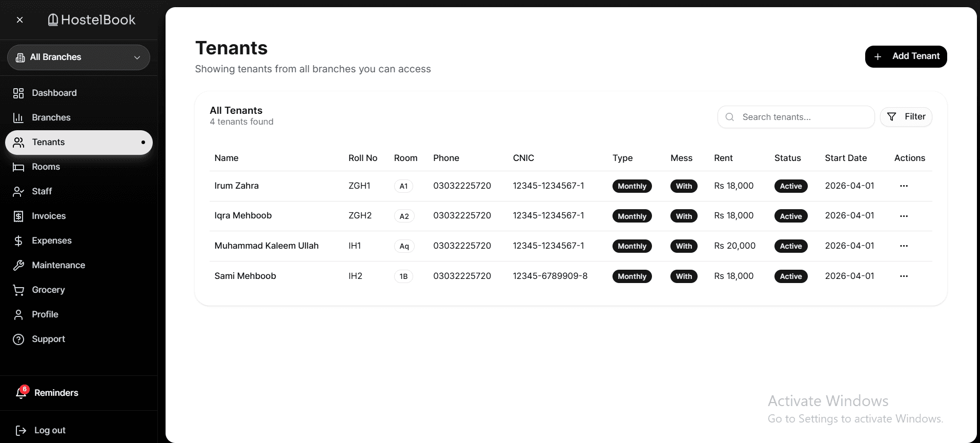Click room badge Aq

point(404,246)
